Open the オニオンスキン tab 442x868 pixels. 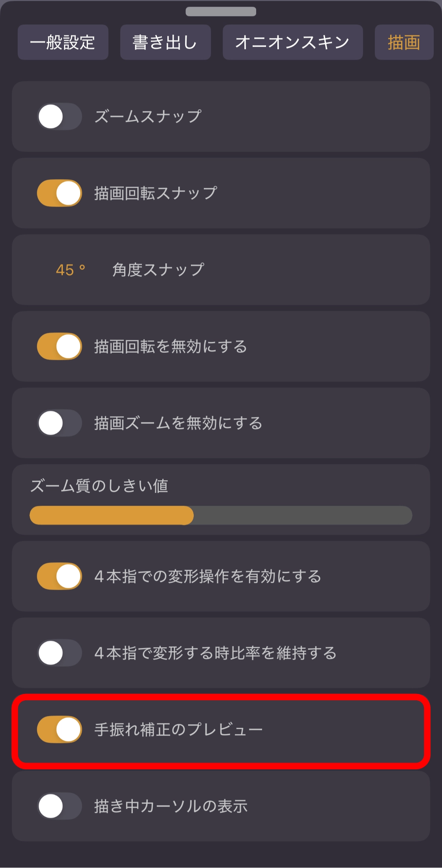tap(292, 42)
